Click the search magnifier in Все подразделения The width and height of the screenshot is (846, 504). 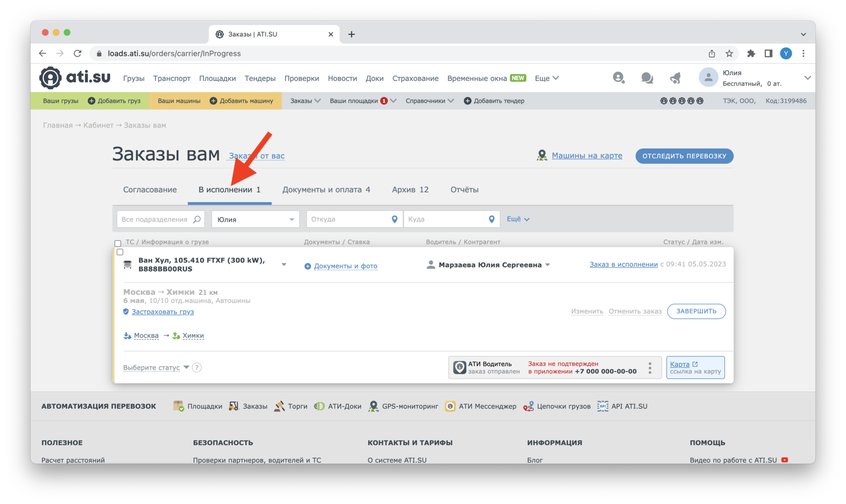point(197,220)
